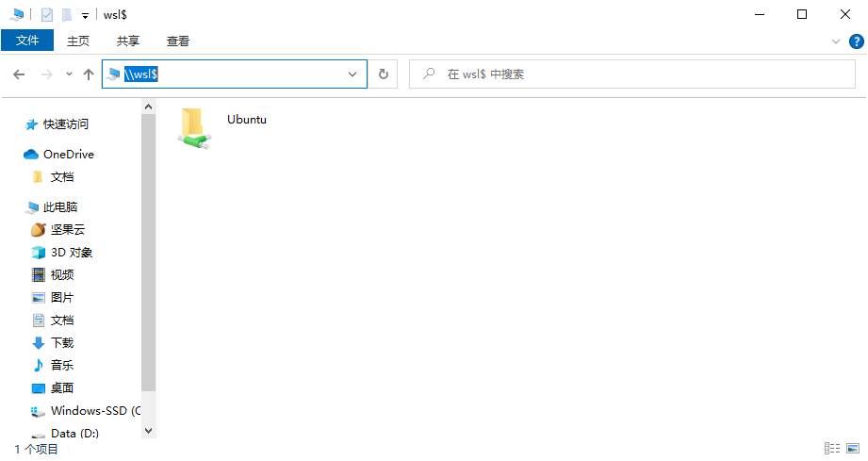Click the Windows-SSD drive icon
Viewport: 868px width, 461px height.
[x=38, y=412]
